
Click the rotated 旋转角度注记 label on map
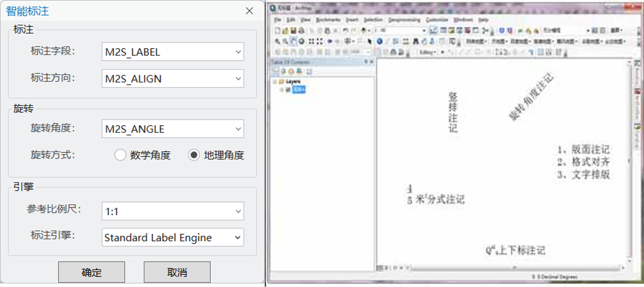click(x=531, y=97)
